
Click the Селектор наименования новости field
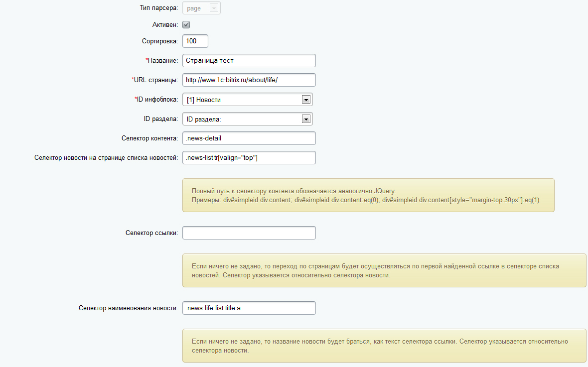click(249, 308)
